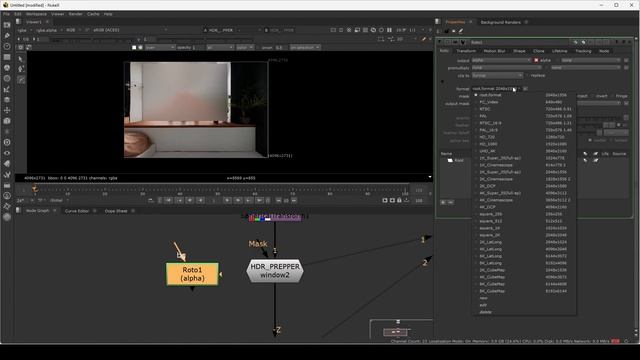This screenshot has height=360, width=640.
Task: Click the add layer plus button
Action: pos(443,202)
